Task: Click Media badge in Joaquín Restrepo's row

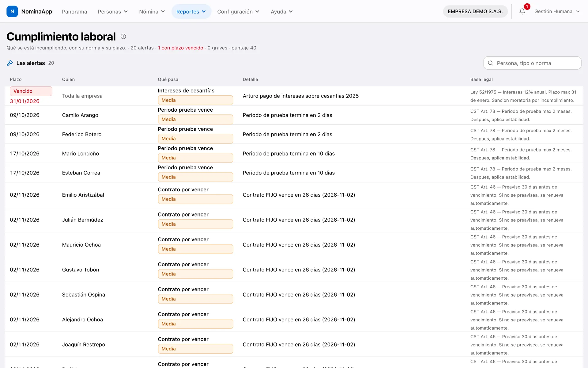Action: pos(195,349)
